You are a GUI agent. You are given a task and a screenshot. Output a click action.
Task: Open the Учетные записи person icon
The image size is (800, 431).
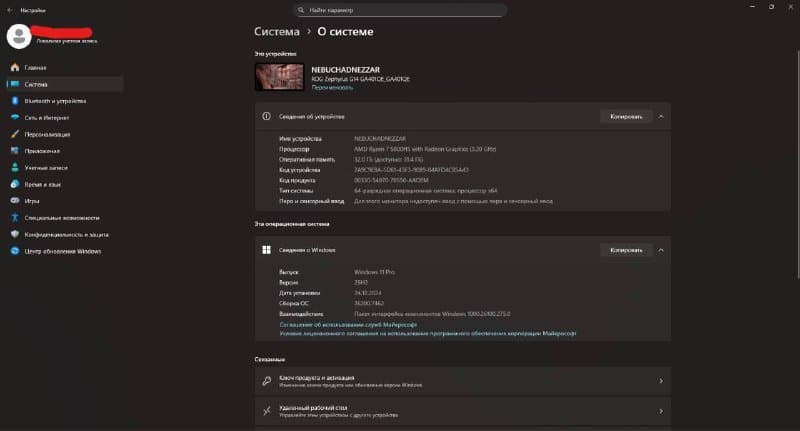coord(15,167)
